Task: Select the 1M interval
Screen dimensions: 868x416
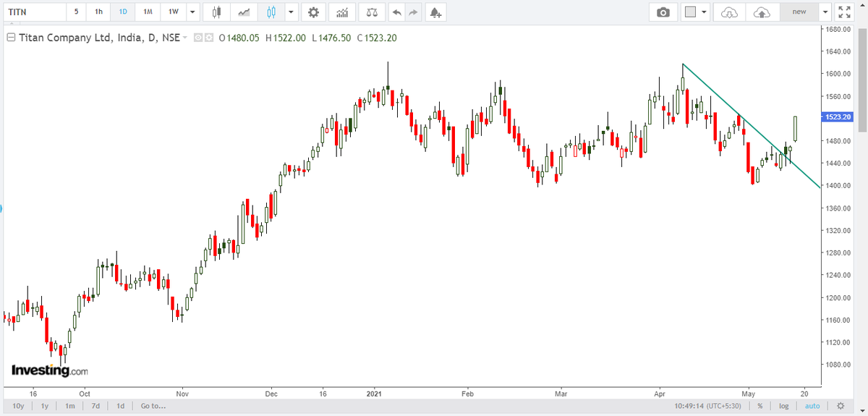Action: tap(148, 12)
